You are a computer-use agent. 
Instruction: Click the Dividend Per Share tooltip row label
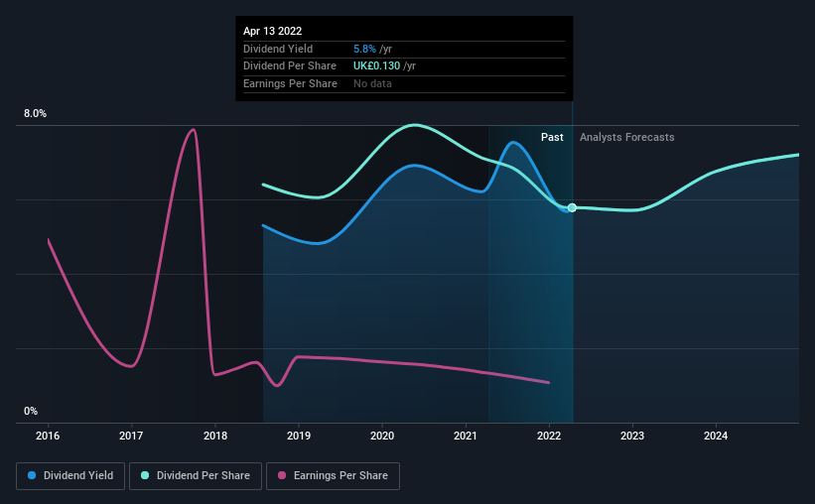click(x=290, y=66)
